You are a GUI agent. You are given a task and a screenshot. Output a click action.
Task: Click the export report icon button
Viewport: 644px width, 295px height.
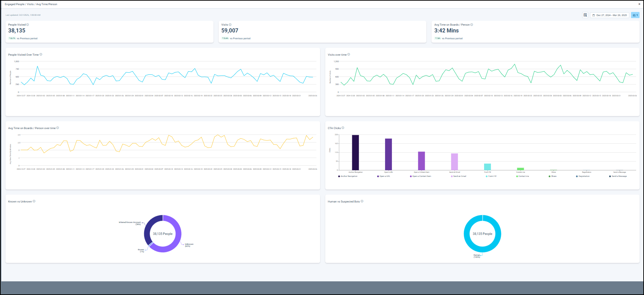(585, 15)
